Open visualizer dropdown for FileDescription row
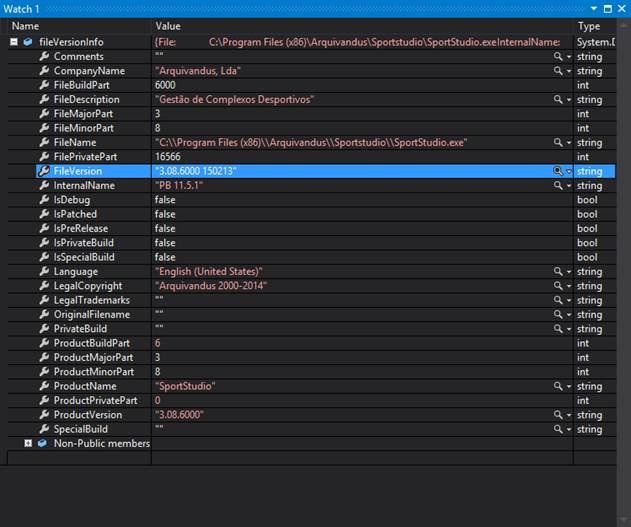Screen dimensions: 631x527 click(x=569, y=100)
